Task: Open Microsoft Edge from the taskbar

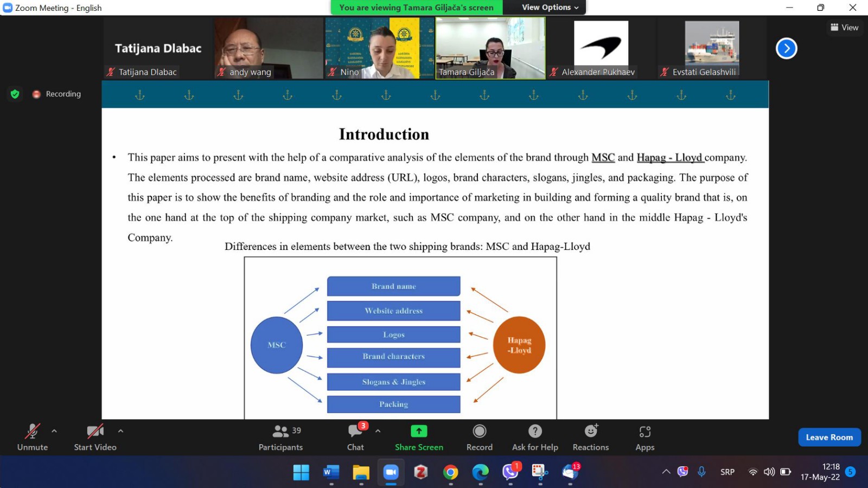Action: (x=480, y=472)
